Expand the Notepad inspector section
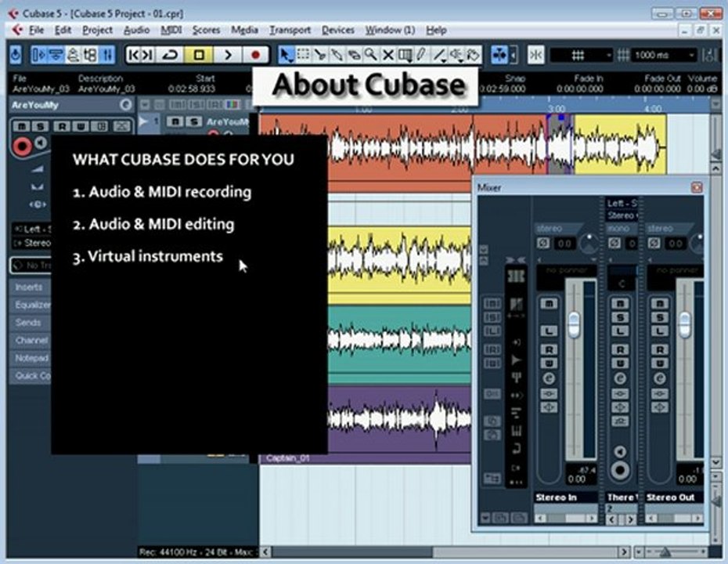The height and width of the screenshot is (564, 728). tap(30, 358)
